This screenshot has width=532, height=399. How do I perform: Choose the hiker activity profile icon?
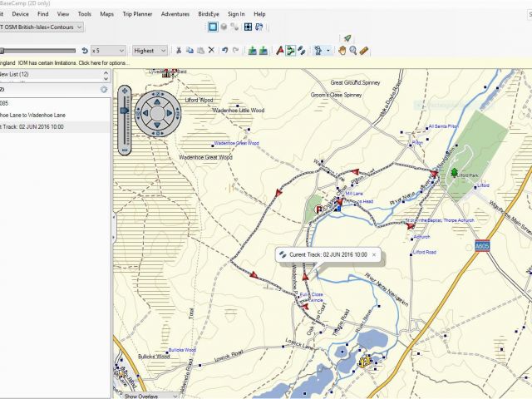[318, 51]
